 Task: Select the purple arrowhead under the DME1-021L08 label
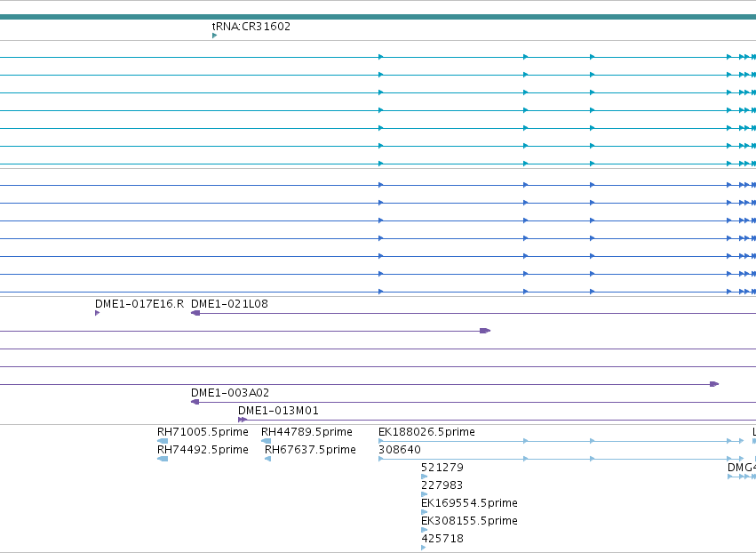click(x=195, y=313)
